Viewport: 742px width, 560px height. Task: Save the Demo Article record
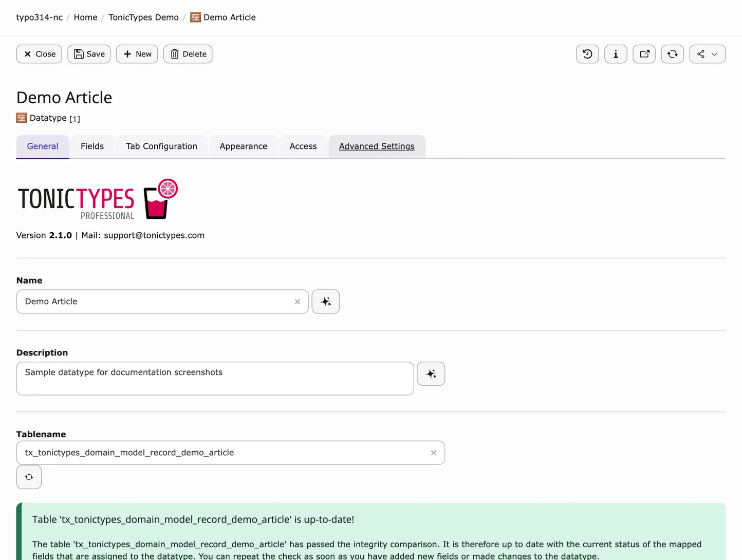89,54
